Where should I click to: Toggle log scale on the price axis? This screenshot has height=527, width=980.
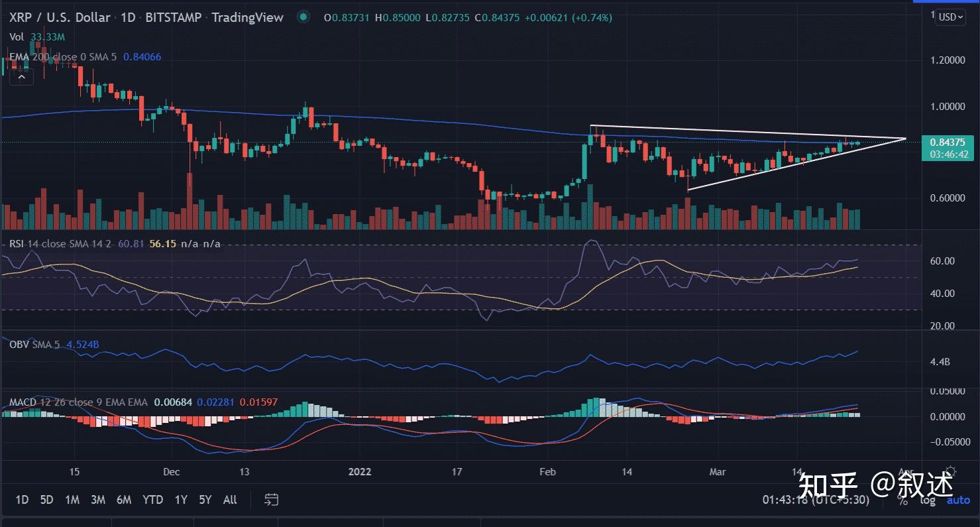[x=928, y=500]
